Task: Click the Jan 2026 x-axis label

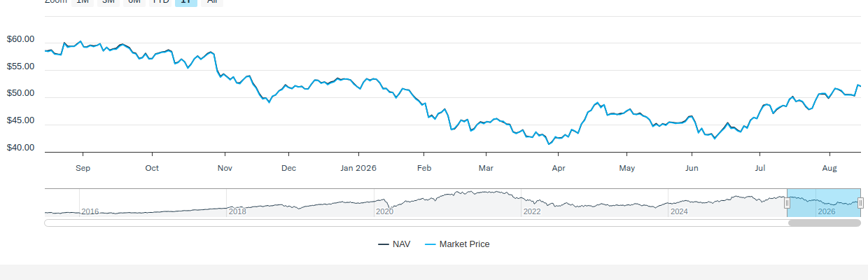Action: 358,168
